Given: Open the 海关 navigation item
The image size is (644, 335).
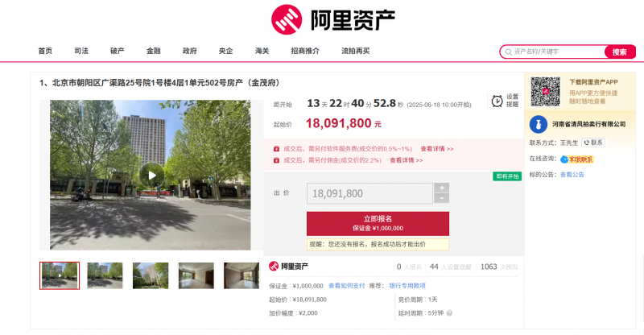Looking at the screenshot, I should [x=262, y=51].
